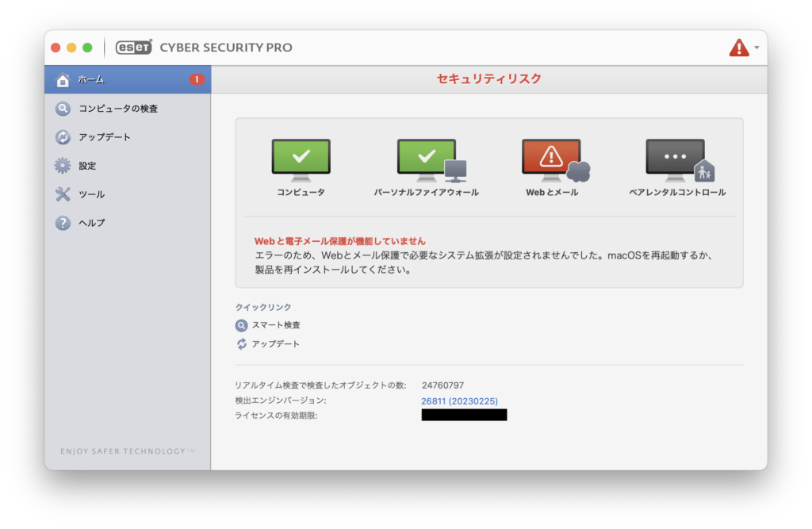The width and height of the screenshot is (812, 529).
Task: Click the gear icon for 設定
Action: [x=63, y=166]
